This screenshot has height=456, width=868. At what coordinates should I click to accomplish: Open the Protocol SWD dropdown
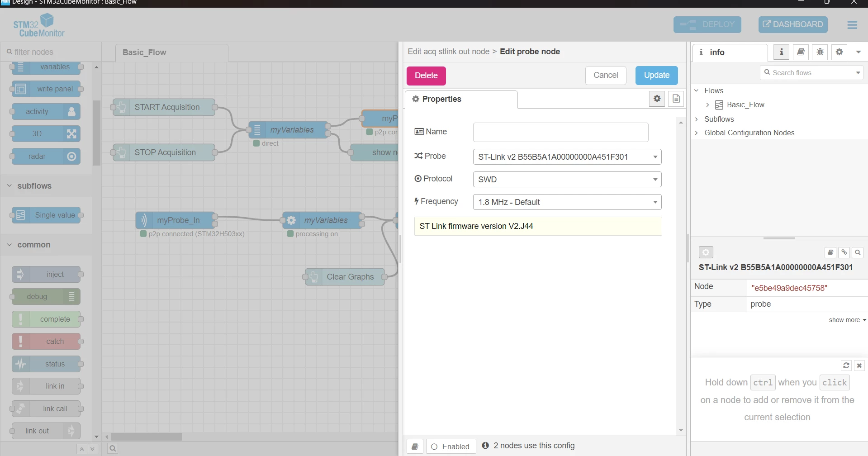[567, 180]
